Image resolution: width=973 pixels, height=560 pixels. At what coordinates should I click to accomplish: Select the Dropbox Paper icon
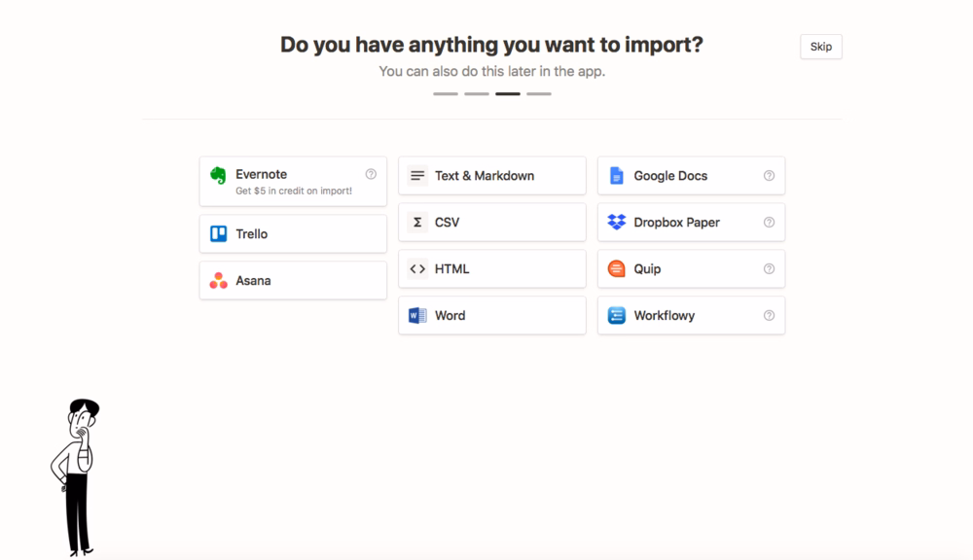616,223
